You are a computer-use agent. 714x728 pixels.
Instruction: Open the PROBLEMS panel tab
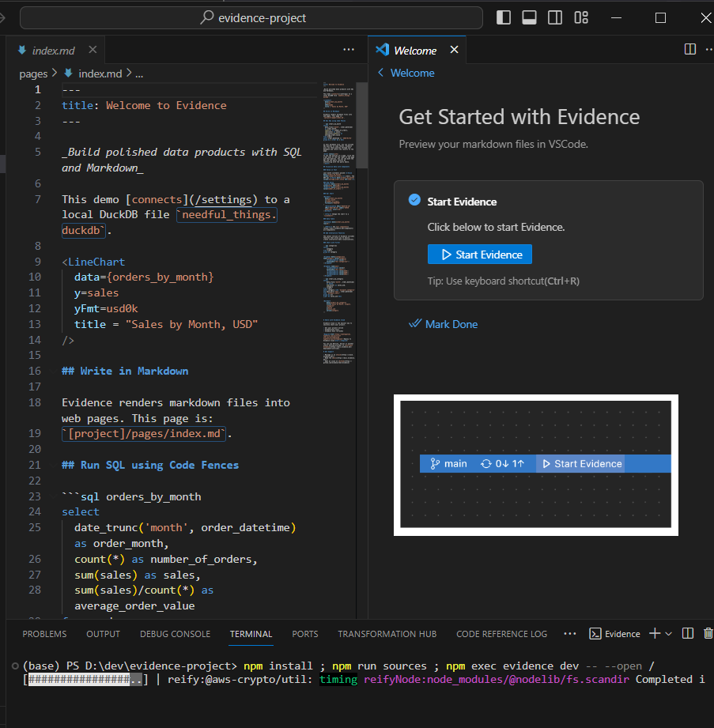click(44, 634)
